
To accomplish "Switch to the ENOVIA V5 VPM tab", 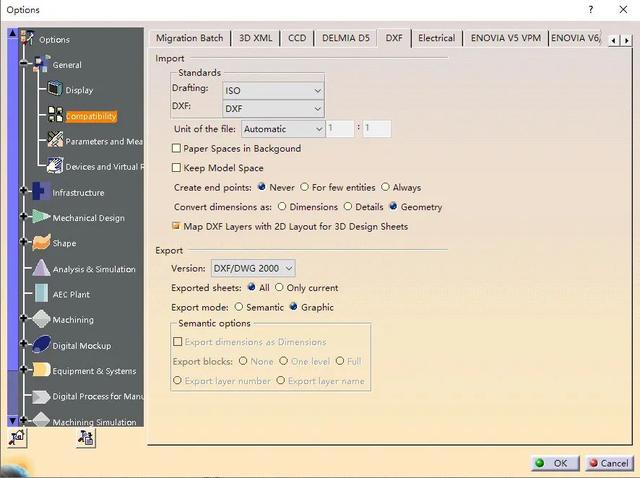I will (x=505, y=38).
